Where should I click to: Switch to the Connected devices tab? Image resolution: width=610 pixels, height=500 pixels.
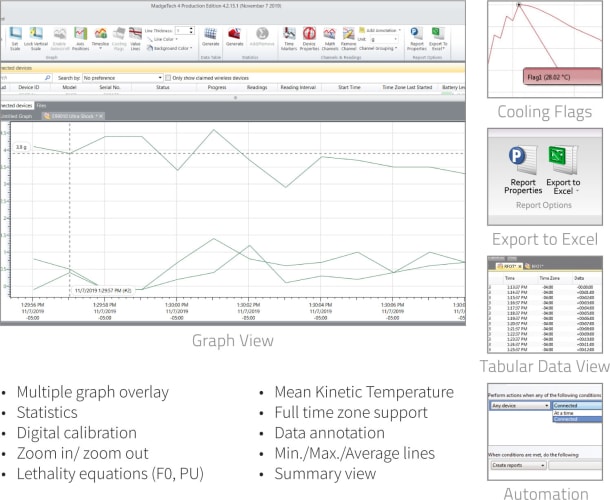pos(16,105)
